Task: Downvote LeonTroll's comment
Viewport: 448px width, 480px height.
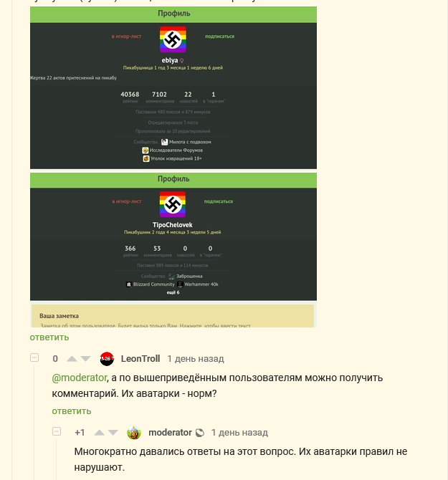Action: [85, 359]
